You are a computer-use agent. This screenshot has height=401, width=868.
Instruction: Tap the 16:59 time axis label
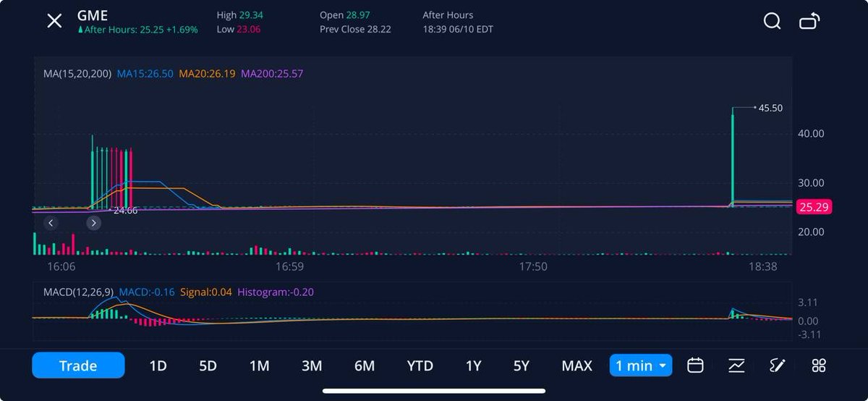[x=289, y=266]
